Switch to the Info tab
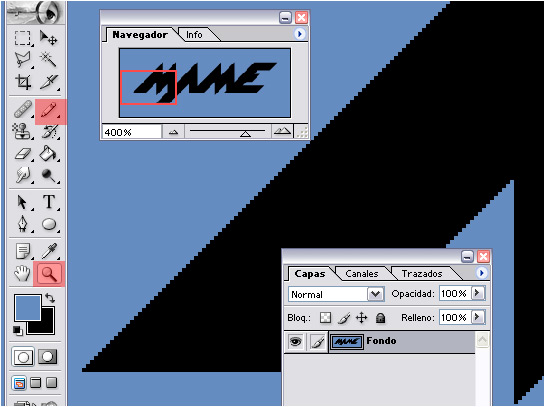Image resolution: width=545 pixels, height=407 pixels. [x=194, y=35]
